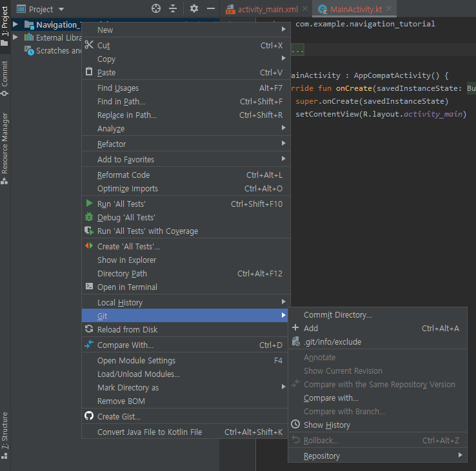Click the coverage shield icon
The width and height of the screenshot is (476, 471).
pyautogui.click(x=89, y=231)
